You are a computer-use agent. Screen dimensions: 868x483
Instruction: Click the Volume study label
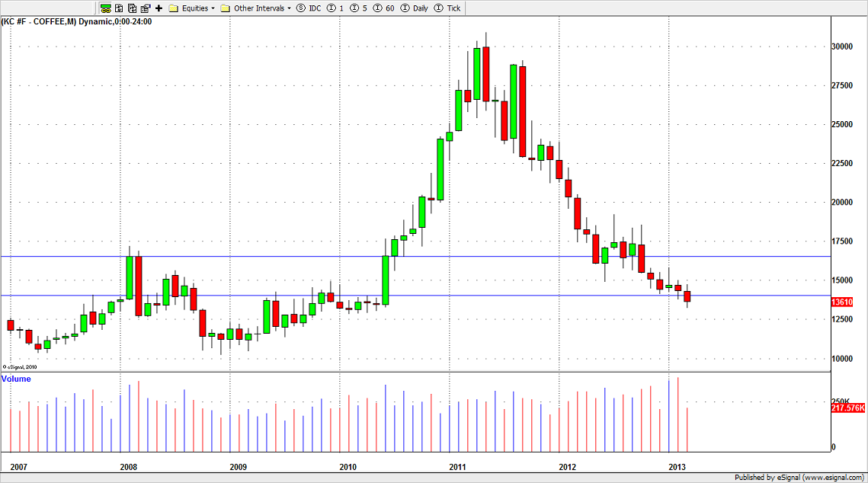tap(16, 379)
